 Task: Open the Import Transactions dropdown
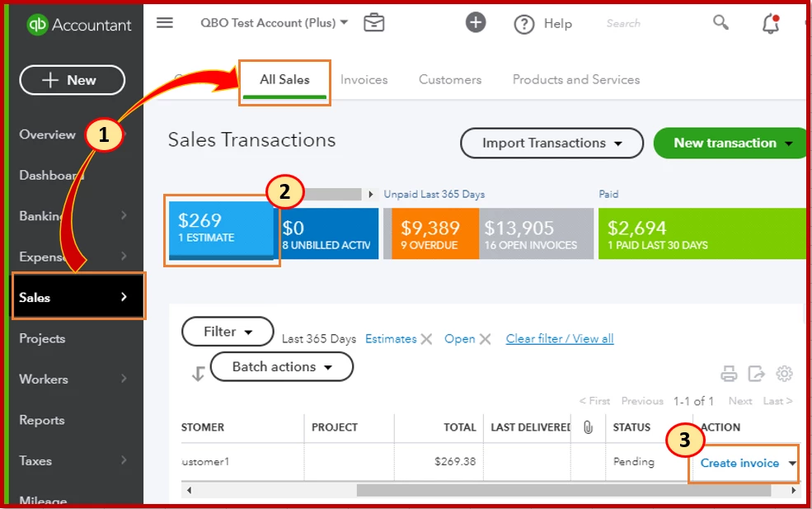552,143
